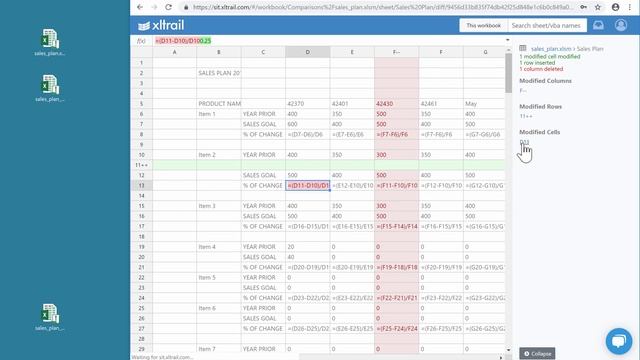Select column header G
Viewport: 640px width, 360px height.
click(x=484, y=52)
